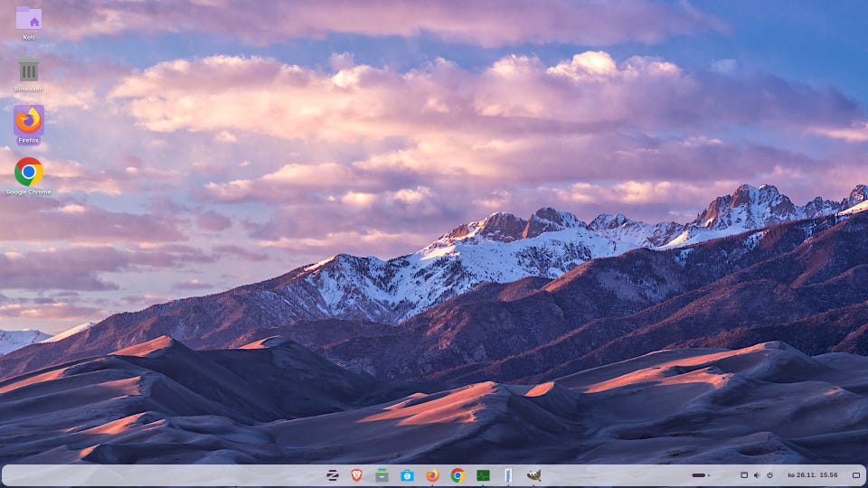Viewport: 868px width, 488px height.
Task: Click the Firefox icon in the taskbar
Action: [432, 475]
